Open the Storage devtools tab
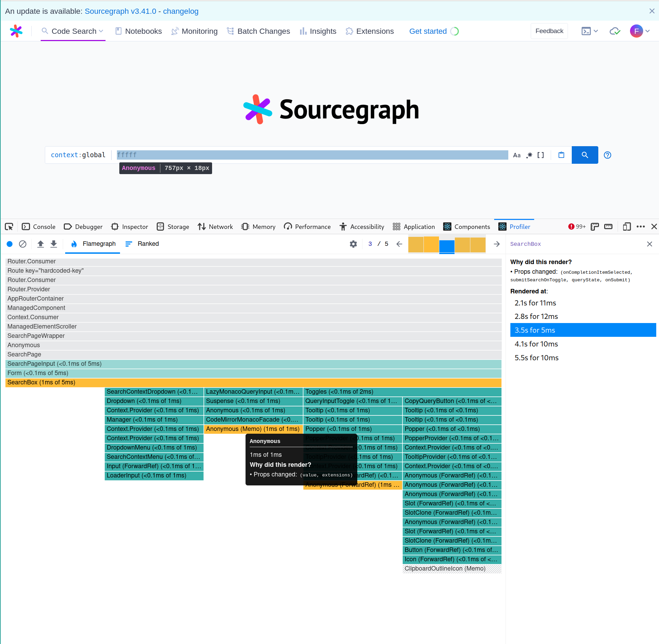 click(173, 227)
